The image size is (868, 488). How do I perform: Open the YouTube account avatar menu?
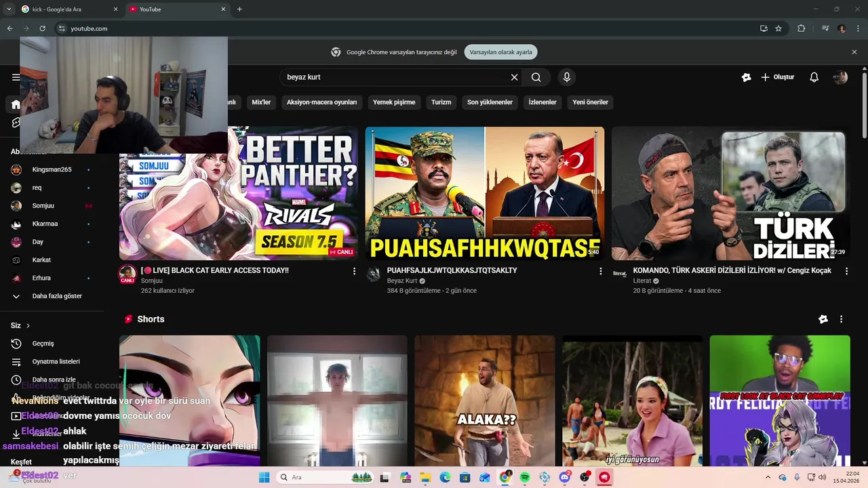pos(840,77)
